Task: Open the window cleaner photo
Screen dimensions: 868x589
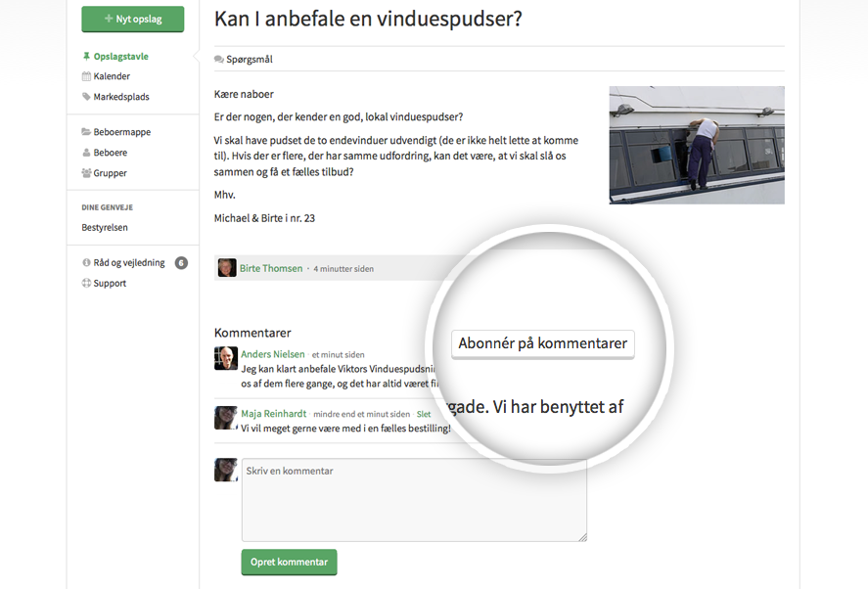Action: [x=696, y=145]
